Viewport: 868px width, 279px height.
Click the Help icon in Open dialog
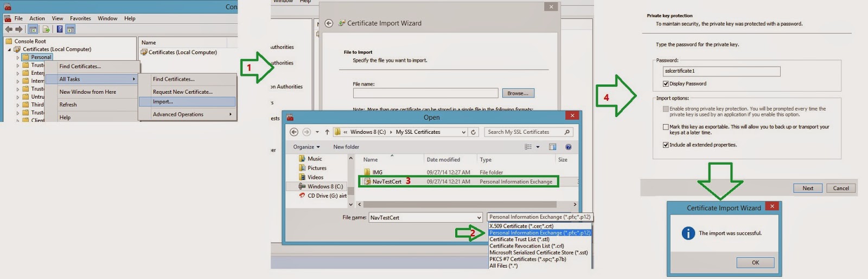[569, 147]
